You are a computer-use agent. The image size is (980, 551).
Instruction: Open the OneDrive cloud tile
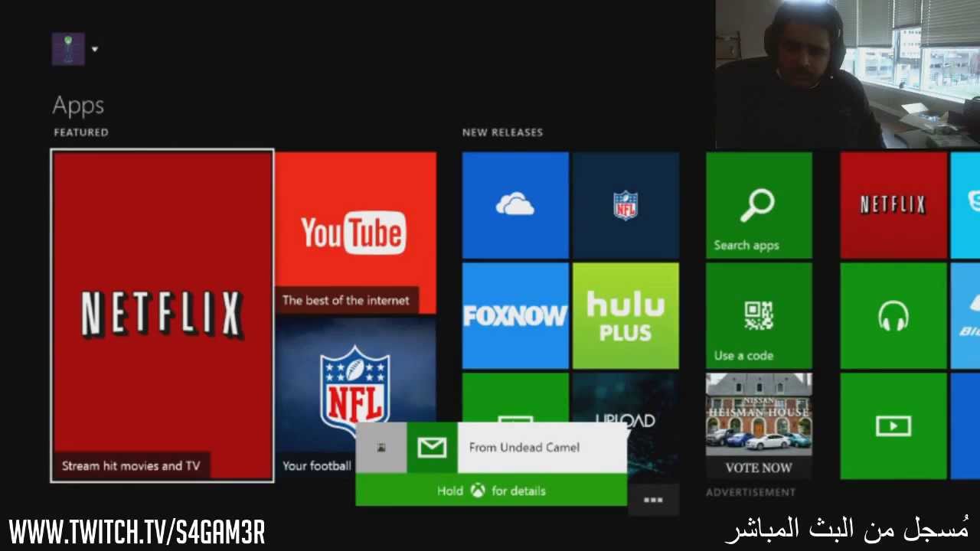[x=515, y=205]
